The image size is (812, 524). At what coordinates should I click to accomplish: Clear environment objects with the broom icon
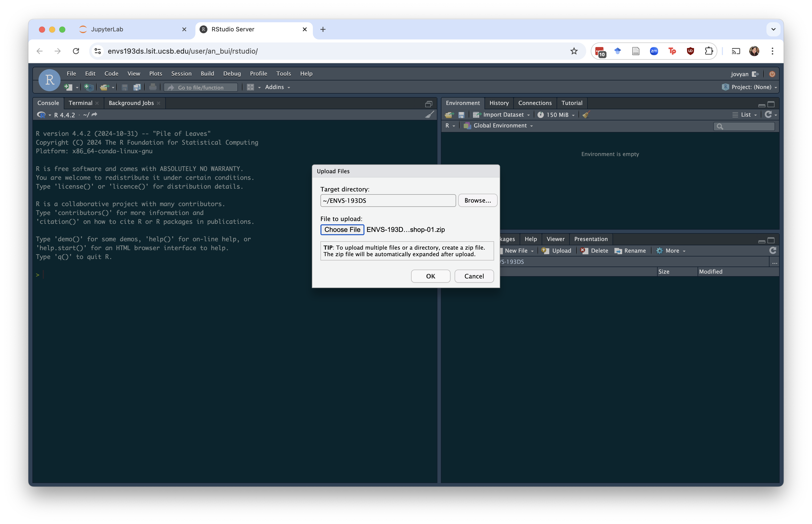point(586,115)
